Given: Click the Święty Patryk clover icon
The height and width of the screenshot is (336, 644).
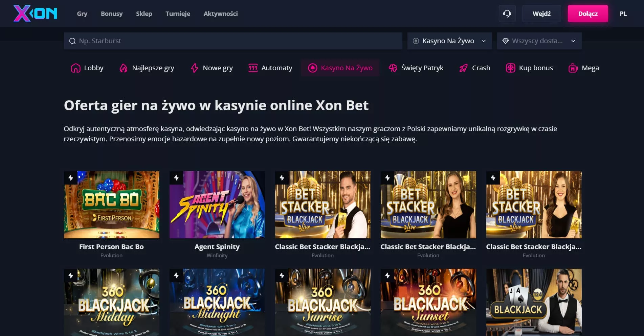Looking at the screenshot, I should coord(393,68).
